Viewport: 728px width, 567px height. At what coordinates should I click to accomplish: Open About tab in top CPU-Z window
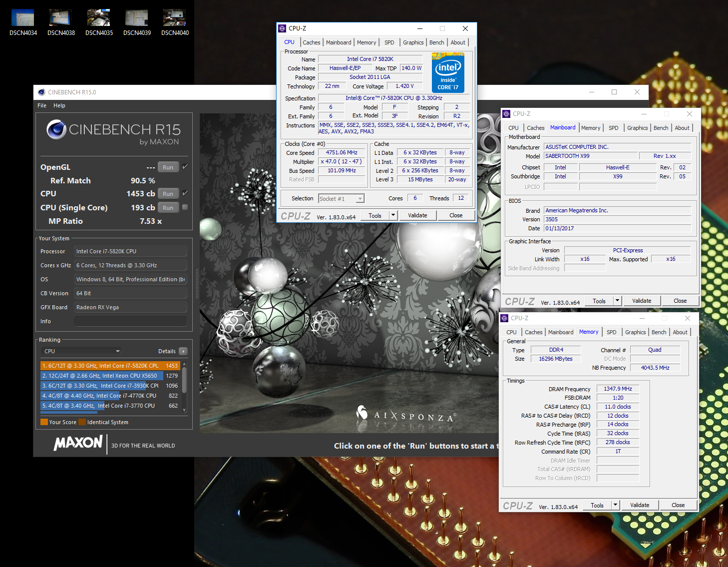pyautogui.click(x=458, y=42)
